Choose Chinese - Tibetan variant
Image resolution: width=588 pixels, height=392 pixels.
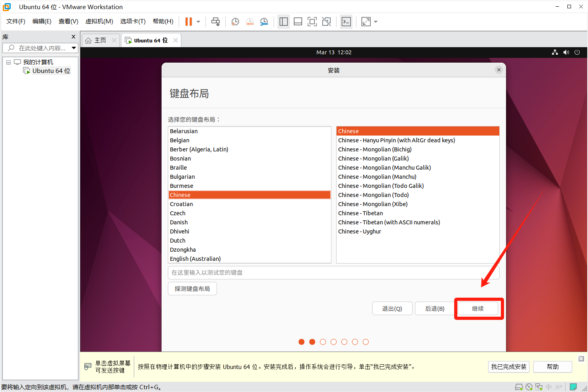pos(360,213)
